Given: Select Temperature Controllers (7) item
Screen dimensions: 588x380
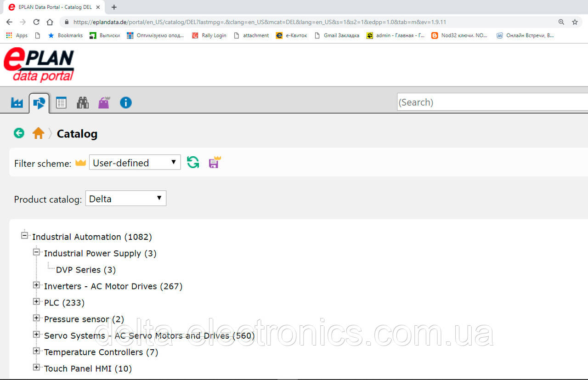Looking at the screenshot, I should (x=101, y=352).
